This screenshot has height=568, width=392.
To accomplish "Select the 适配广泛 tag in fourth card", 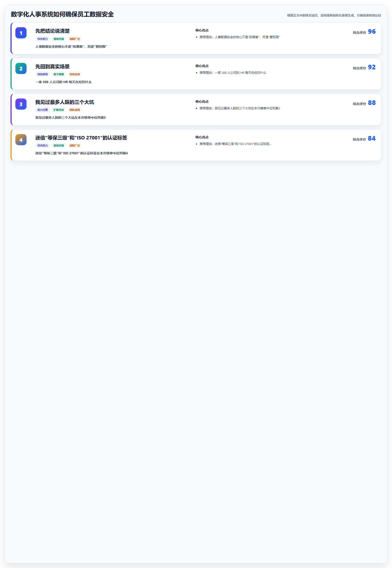I will click(x=75, y=146).
